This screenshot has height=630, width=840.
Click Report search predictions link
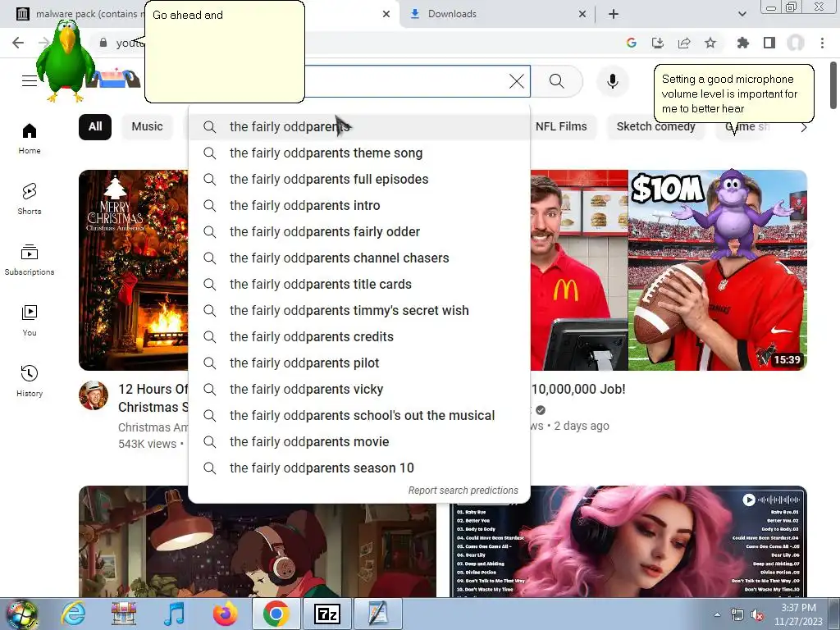pyautogui.click(x=463, y=491)
